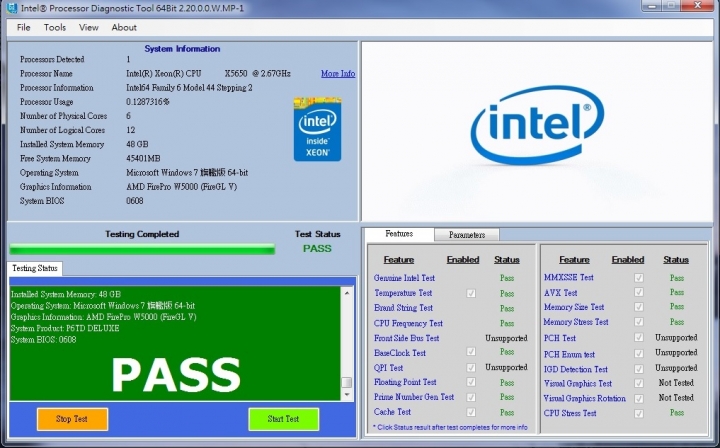Screen dimensions: 720x448
Task: Click Pass status for Temperature Test
Action: coord(507,293)
